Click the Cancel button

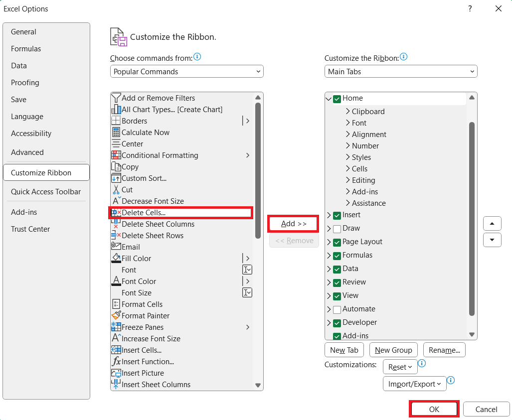[486, 409]
